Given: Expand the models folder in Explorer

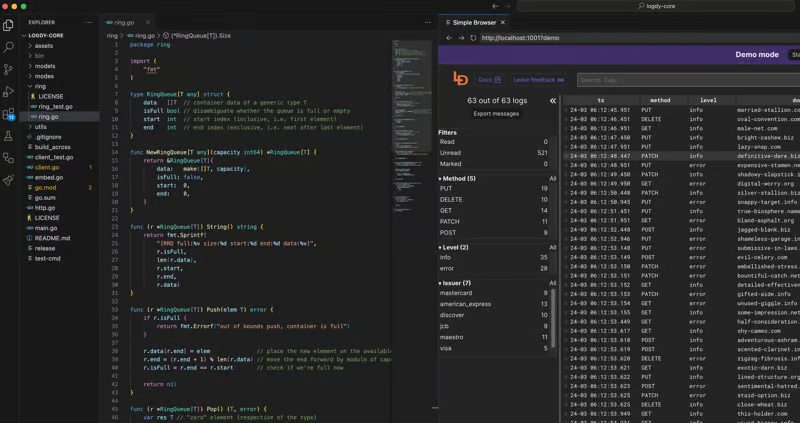Looking at the screenshot, I should coord(44,66).
